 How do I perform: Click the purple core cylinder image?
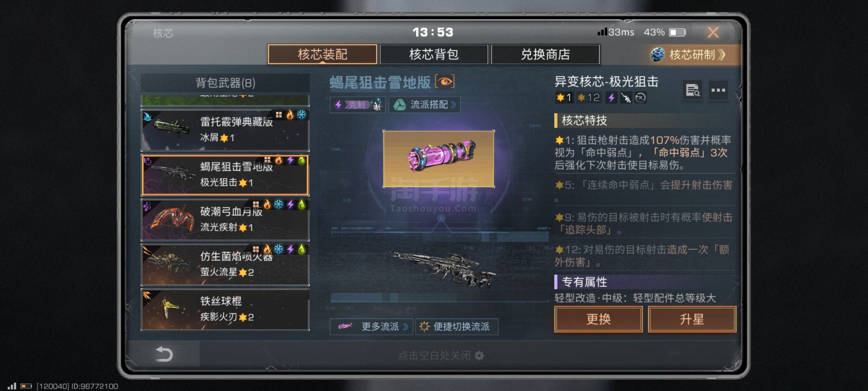439,159
